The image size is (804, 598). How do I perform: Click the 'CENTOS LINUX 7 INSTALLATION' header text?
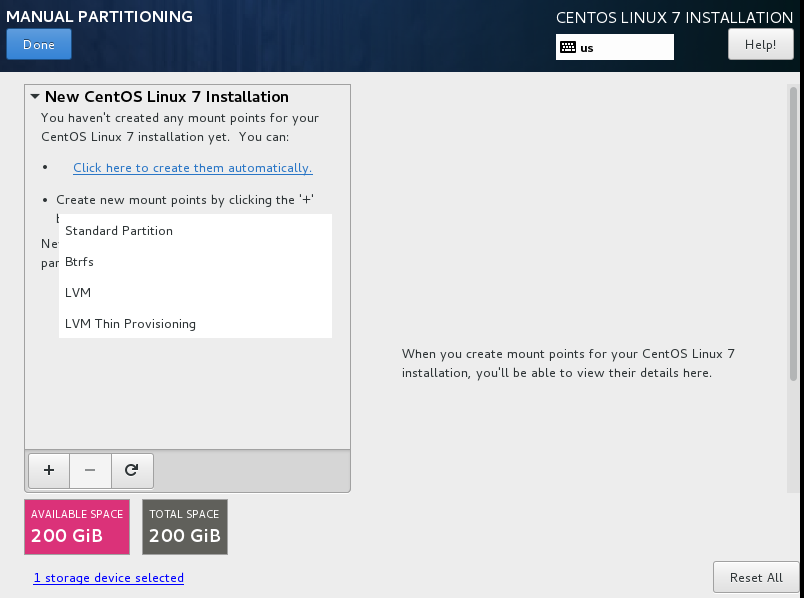tap(674, 17)
